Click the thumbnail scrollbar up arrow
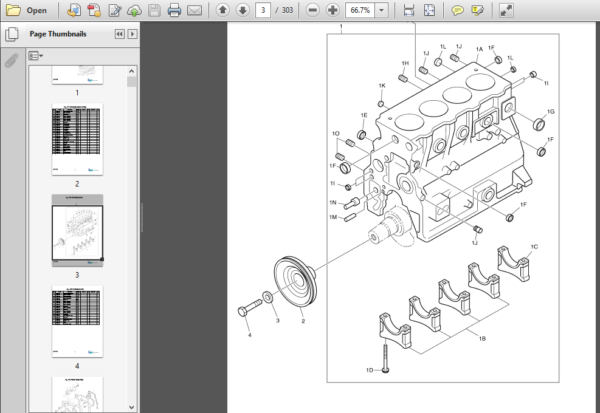 [132, 71]
